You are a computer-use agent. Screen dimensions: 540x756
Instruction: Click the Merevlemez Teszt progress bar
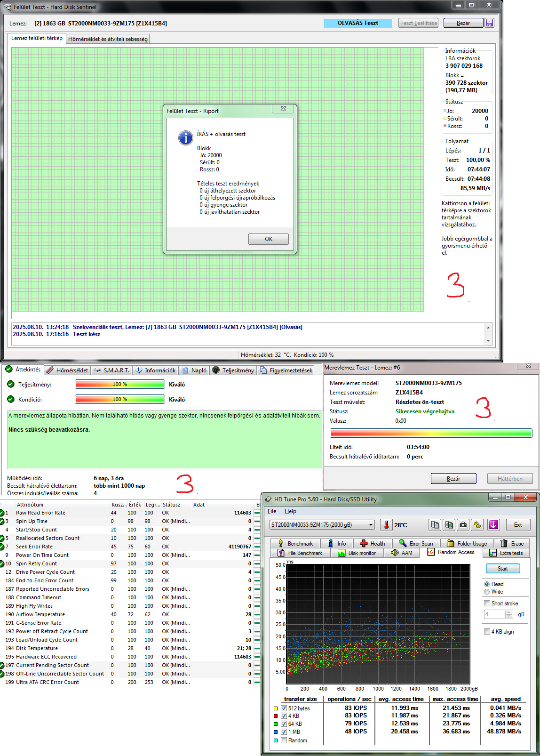click(x=431, y=433)
